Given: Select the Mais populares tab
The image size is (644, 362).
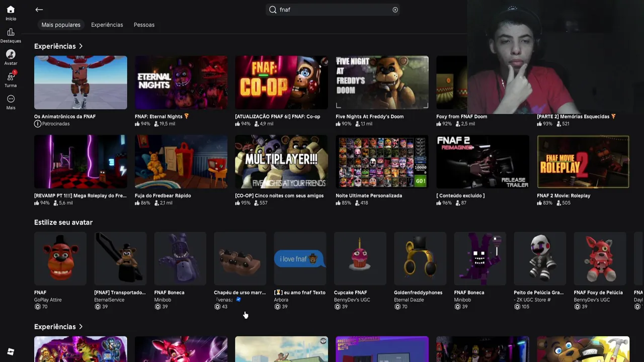Looking at the screenshot, I should tap(61, 25).
